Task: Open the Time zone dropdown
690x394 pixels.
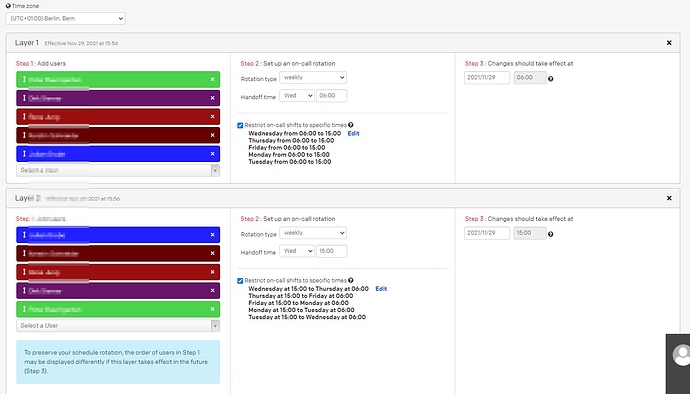Action: (66, 18)
